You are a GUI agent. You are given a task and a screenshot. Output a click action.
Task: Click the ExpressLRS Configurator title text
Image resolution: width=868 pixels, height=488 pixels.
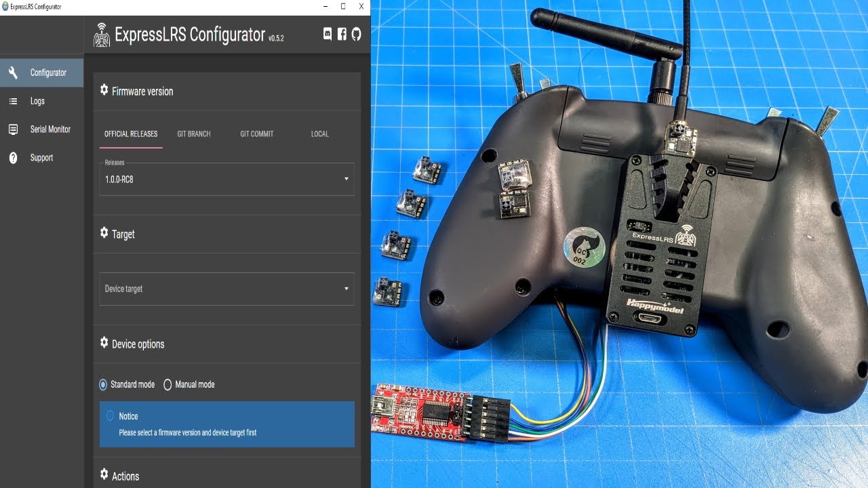(x=190, y=35)
